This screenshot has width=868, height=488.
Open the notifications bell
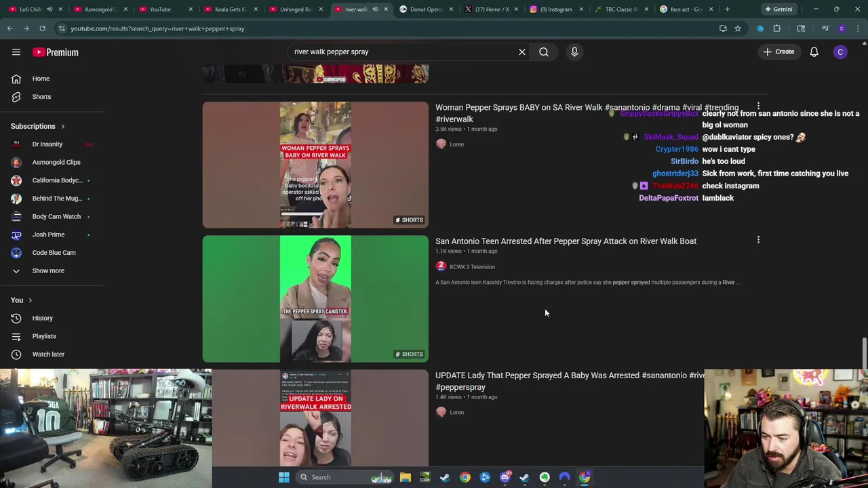tap(814, 52)
